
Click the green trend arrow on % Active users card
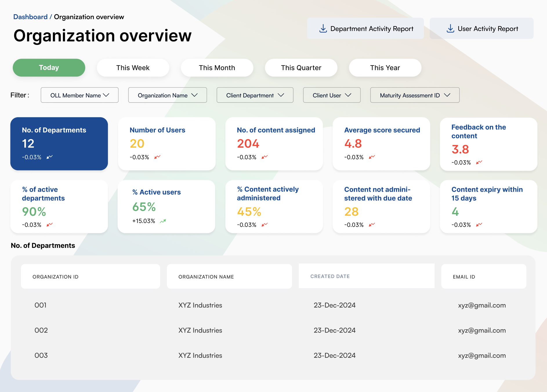coord(163,220)
